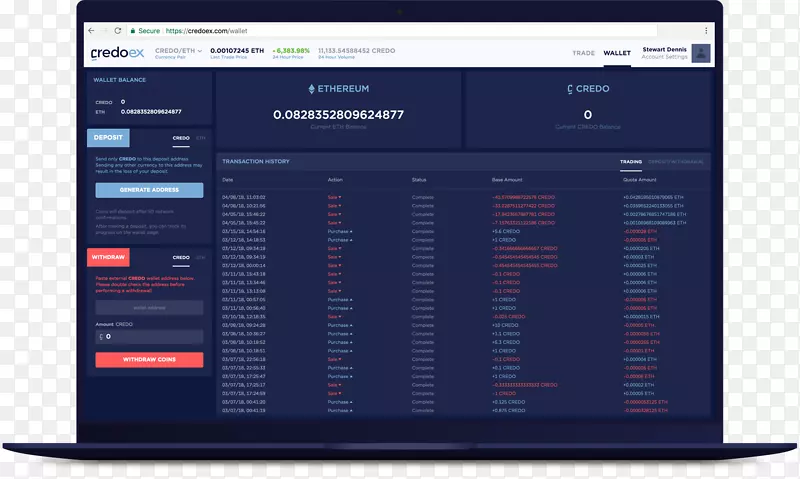Open the Trade tab in the header
Image resolution: width=800 pixels, height=479 pixels.
[583, 53]
